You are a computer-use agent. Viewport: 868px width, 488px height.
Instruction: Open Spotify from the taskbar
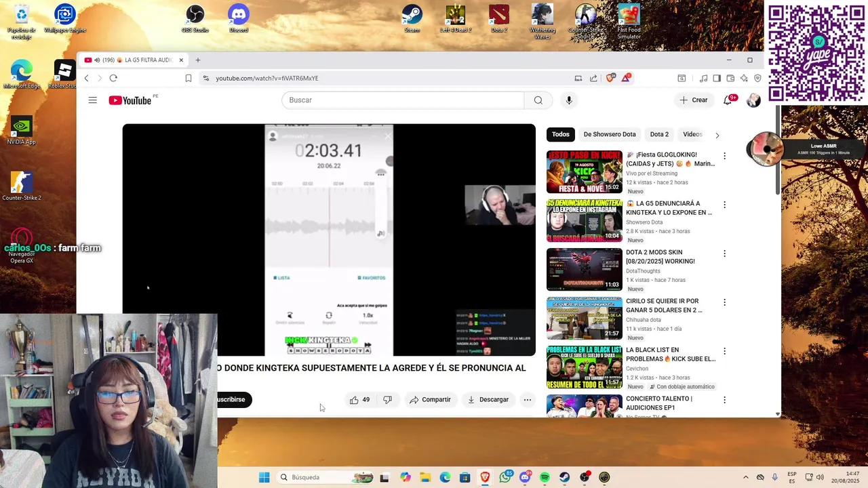click(545, 477)
